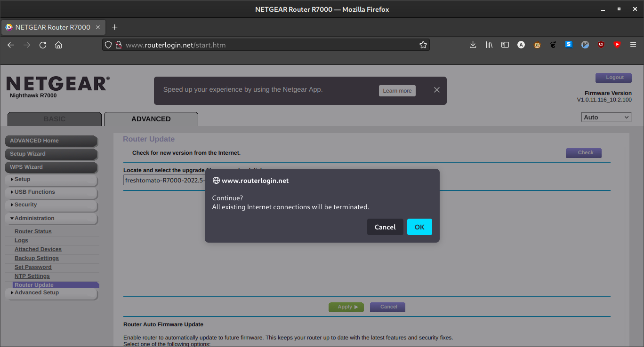Click the NETGEAR logo

[58, 84]
